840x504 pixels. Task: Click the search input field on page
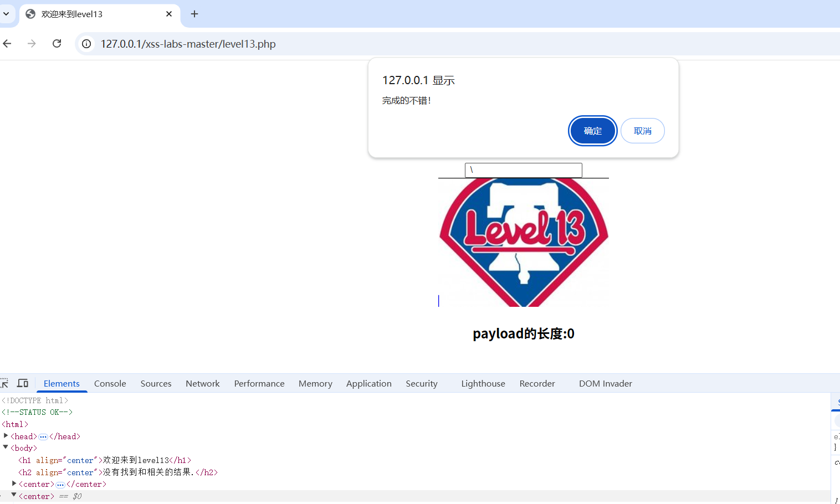(524, 170)
